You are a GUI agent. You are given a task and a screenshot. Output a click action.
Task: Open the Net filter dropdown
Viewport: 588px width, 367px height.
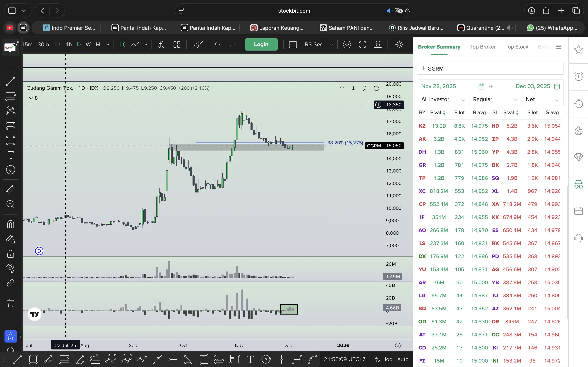542,99
